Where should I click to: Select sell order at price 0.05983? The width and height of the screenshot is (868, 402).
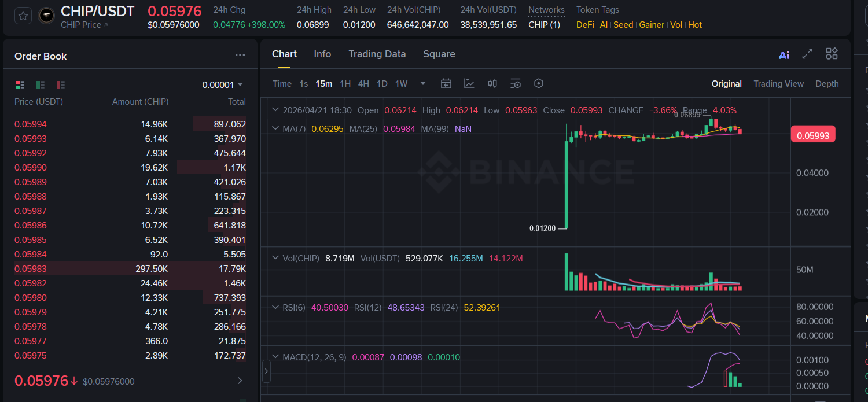pos(130,268)
